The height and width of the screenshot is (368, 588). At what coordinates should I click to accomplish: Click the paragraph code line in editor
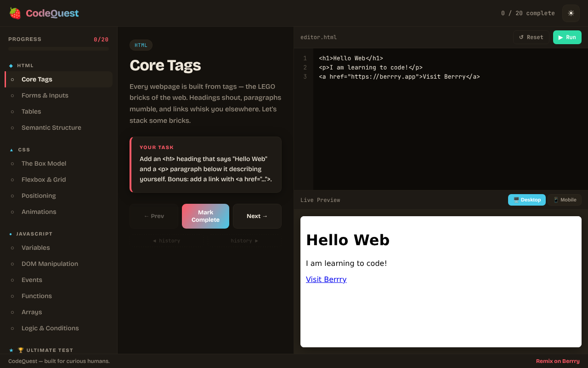(x=371, y=68)
